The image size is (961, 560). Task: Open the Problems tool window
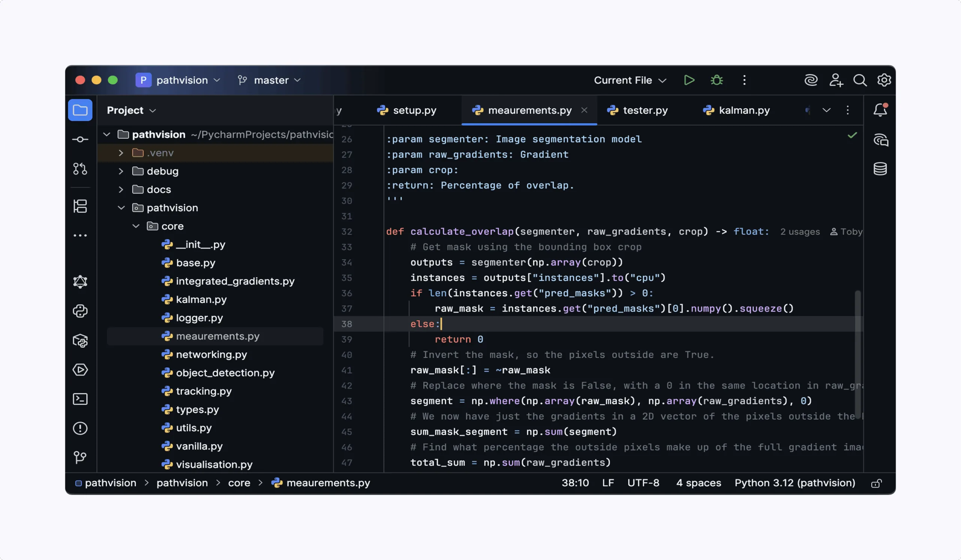point(80,429)
